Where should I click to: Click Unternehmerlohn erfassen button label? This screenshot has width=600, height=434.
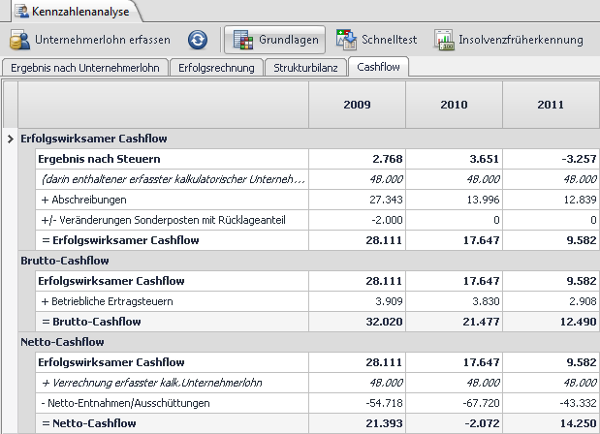pos(103,40)
